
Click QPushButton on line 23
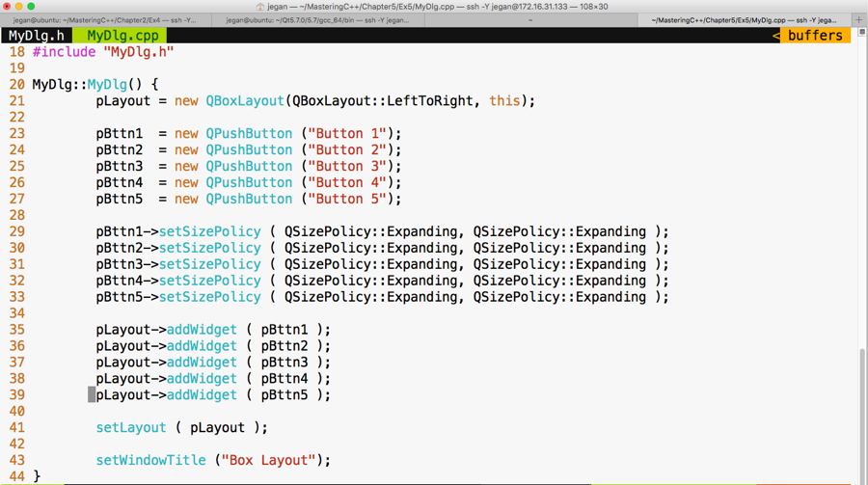point(249,134)
